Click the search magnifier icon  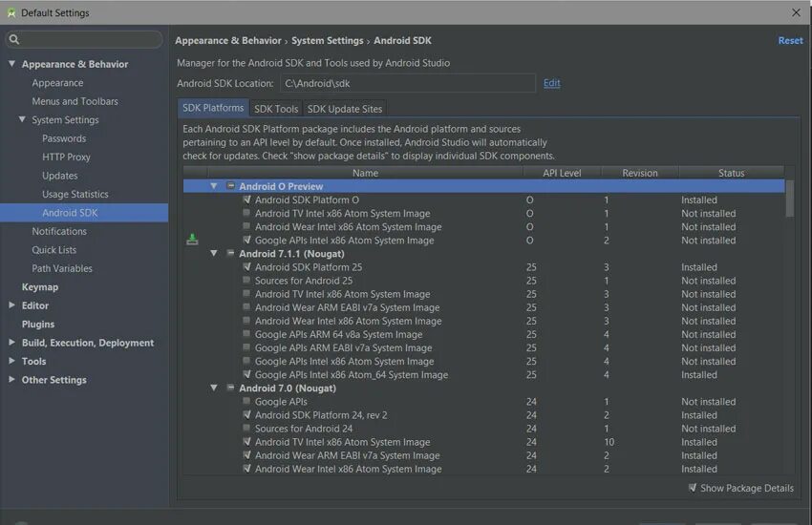(14, 39)
